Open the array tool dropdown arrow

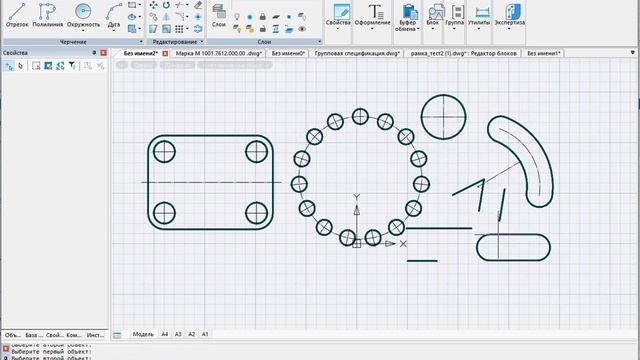187,29
